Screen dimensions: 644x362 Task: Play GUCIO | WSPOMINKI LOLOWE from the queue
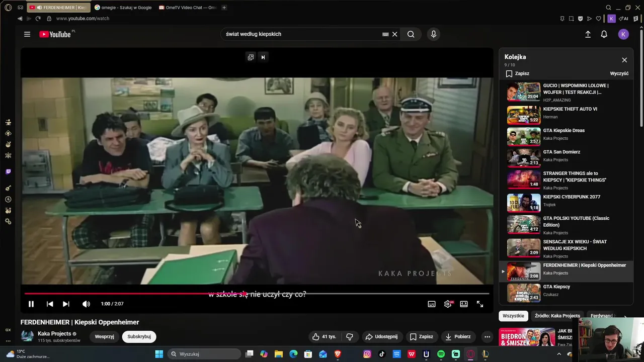[x=567, y=93]
